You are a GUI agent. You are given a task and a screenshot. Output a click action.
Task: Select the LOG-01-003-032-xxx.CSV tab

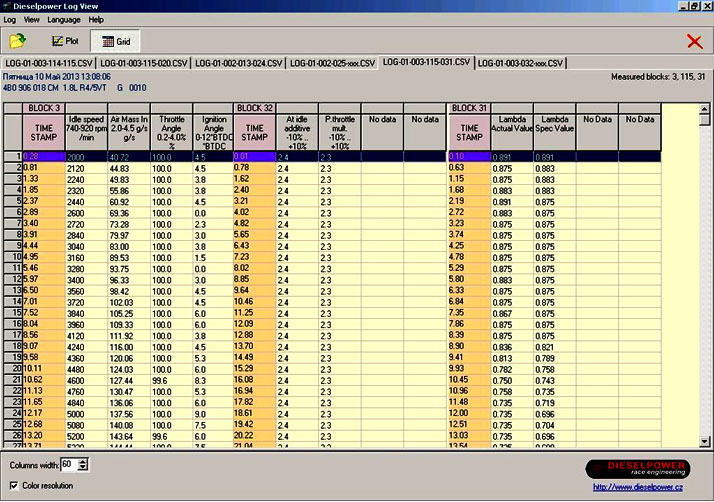click(x=521, y=63)
